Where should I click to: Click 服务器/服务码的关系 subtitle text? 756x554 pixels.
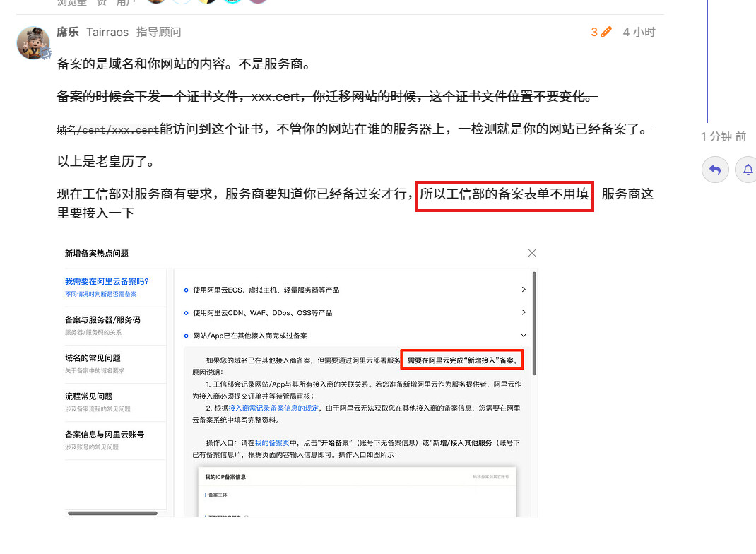[x=93, y=332]
